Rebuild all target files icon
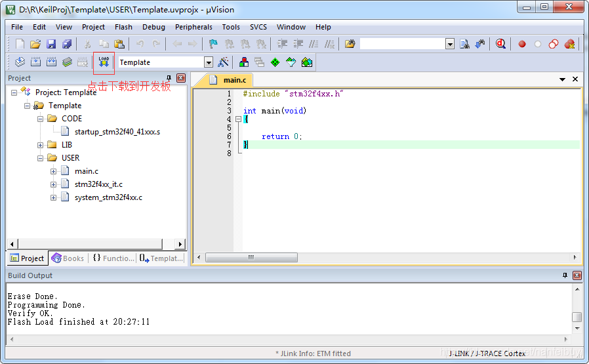The width and height of the screenshot is (589, 364). pos(51,62)
